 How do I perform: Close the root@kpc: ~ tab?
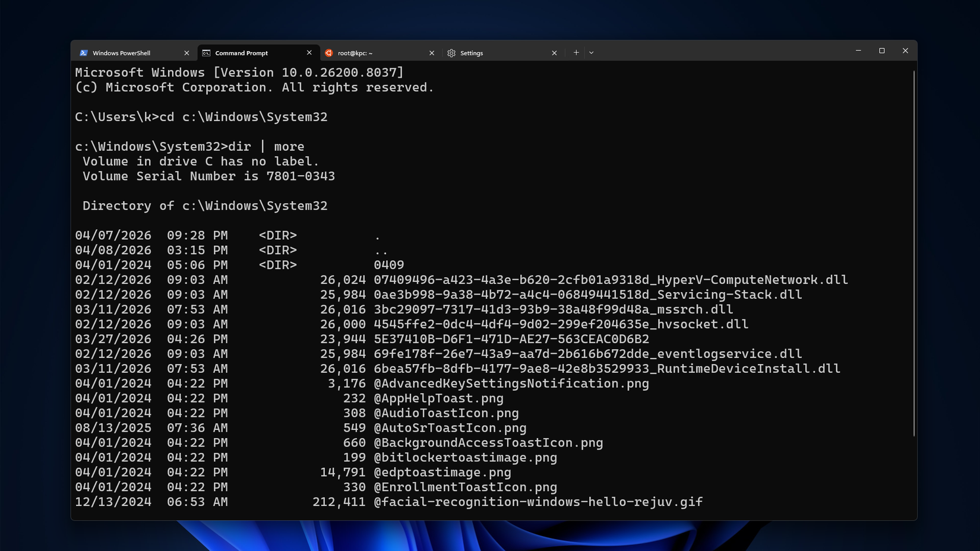tap(432, 53)
